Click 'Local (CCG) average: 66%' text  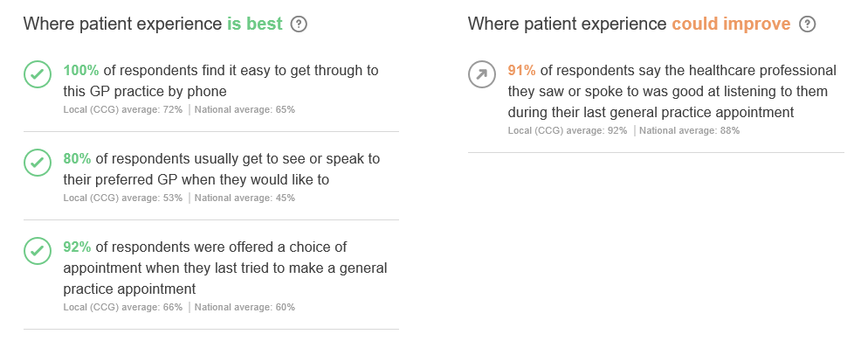[x=123, y=307]
